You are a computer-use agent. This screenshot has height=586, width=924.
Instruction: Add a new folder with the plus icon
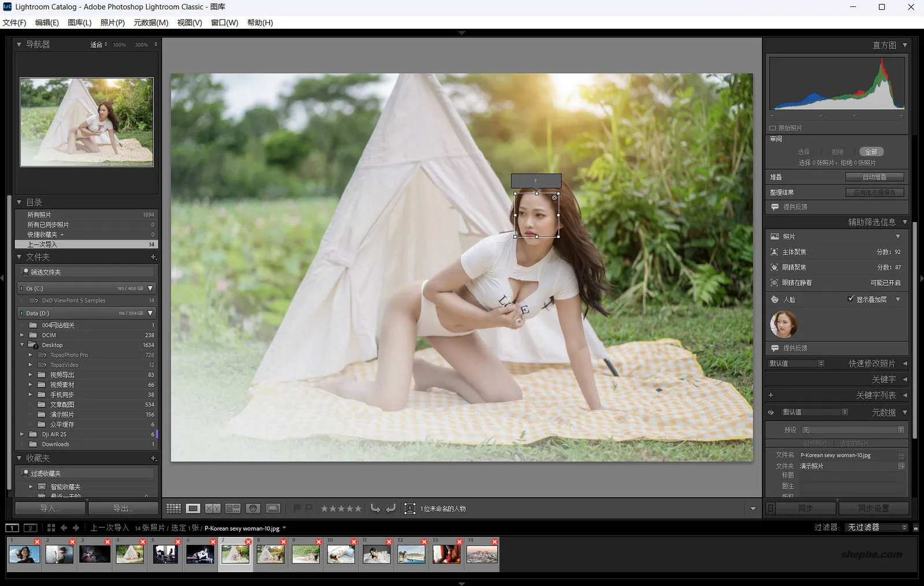pos(153,257)
